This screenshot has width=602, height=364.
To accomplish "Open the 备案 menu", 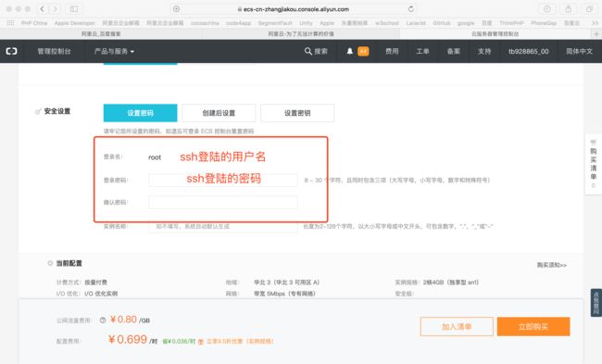I will pyautogui.click(x=454, y=51).
